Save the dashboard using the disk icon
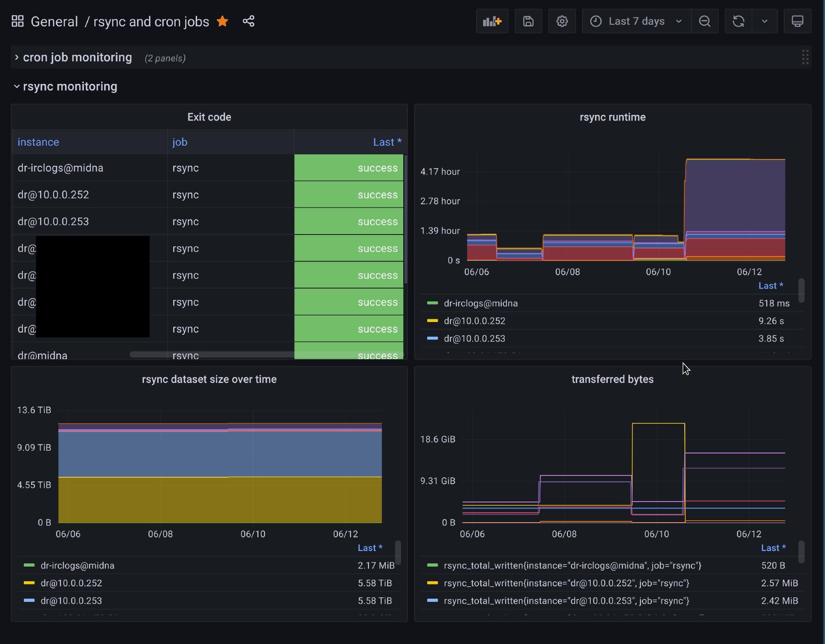 tap(528, 22)
